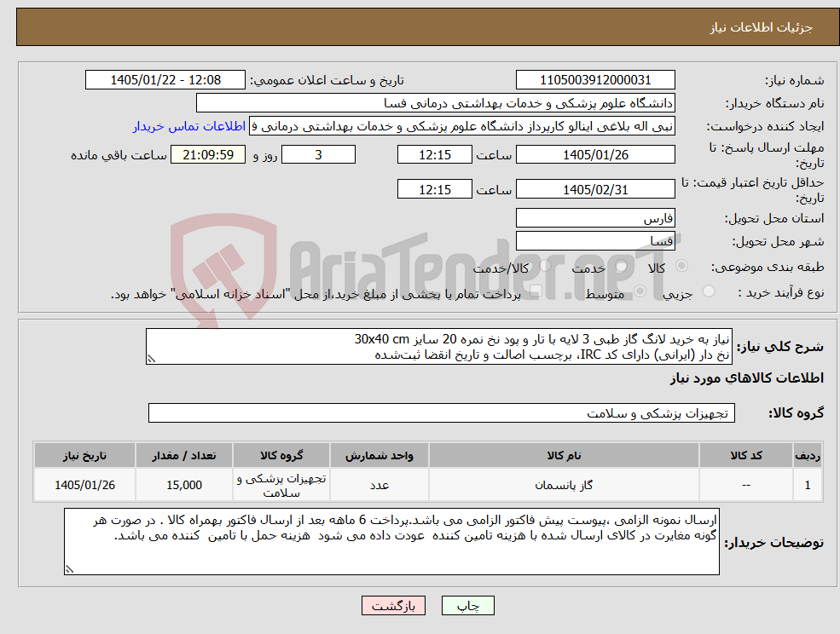
Task: Click the جزئیات اطلاعات نیاز header title
Action: pyautogui.click(x=762, y=27)
